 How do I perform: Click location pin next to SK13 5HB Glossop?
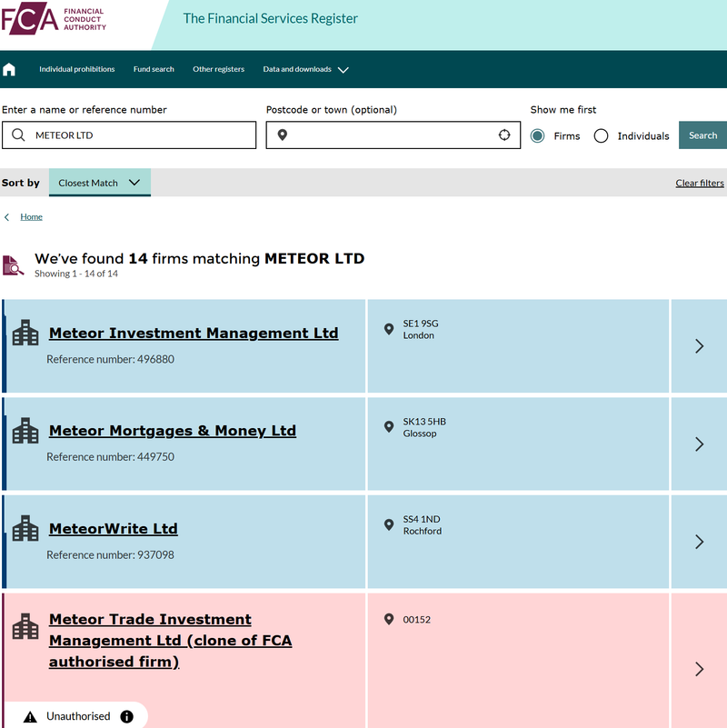click(389, 427)
